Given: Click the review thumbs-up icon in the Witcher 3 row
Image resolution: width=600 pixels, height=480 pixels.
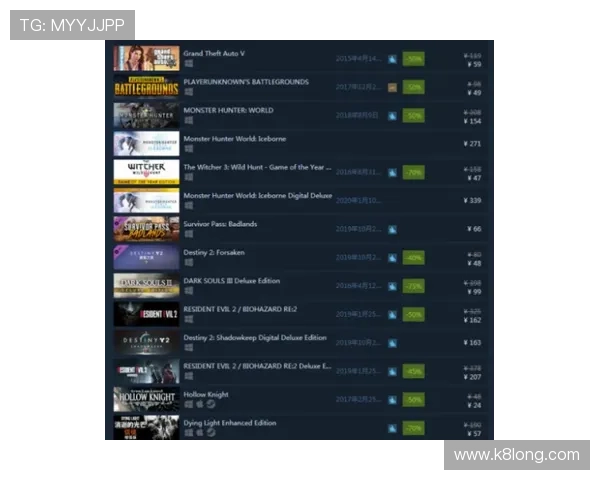Looking at the screenshot, I should (393, 172).
